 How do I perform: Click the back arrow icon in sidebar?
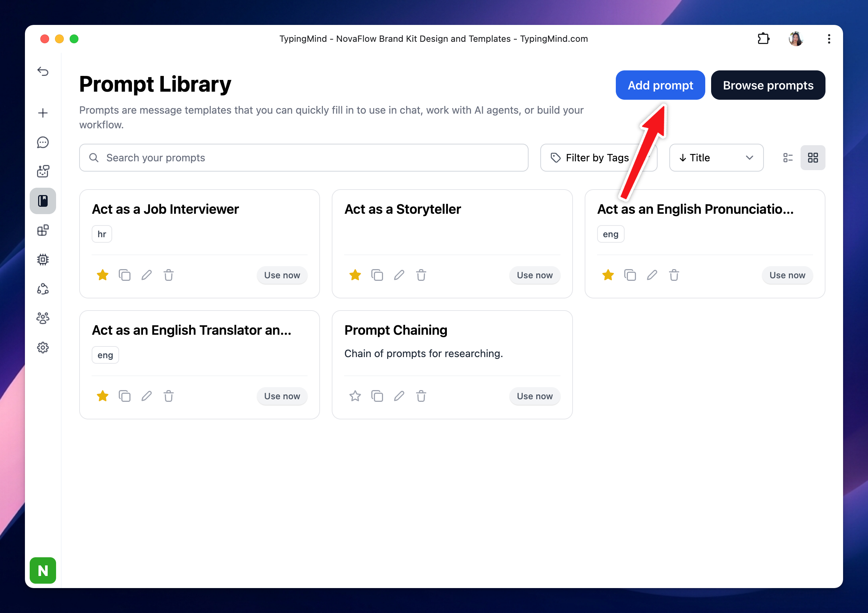point(43,71)
